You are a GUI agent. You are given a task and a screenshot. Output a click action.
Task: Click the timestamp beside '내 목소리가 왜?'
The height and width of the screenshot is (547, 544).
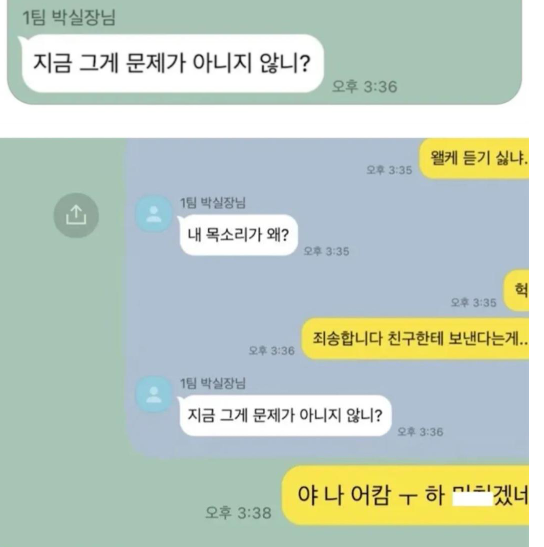click(x=326, y=251)
